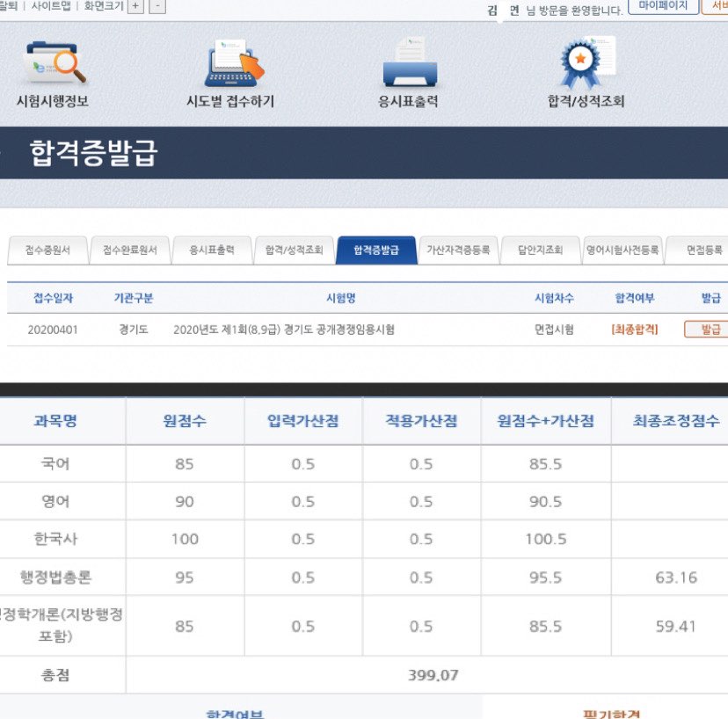Switch to the 접수증원서 tab

(x=47, y=251)
